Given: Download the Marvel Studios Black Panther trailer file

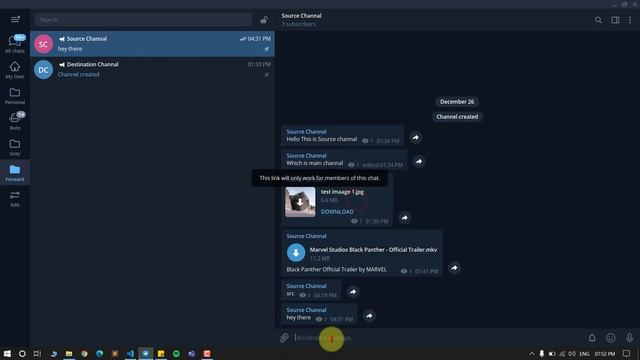Looking at the screenshot, I should (296, 252).
